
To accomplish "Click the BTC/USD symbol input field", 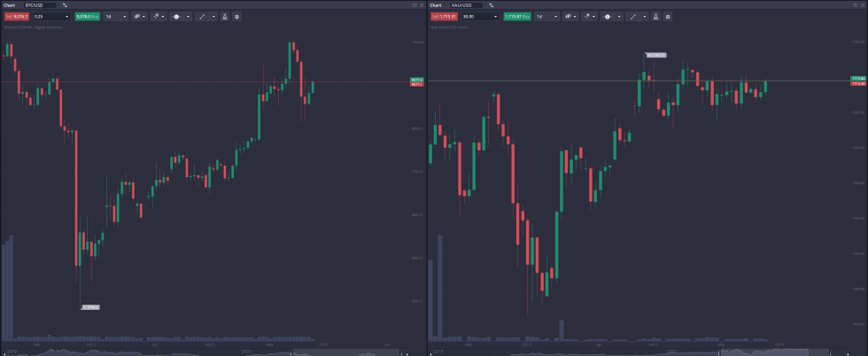I will pyautogui.click(x=39, y=4).
